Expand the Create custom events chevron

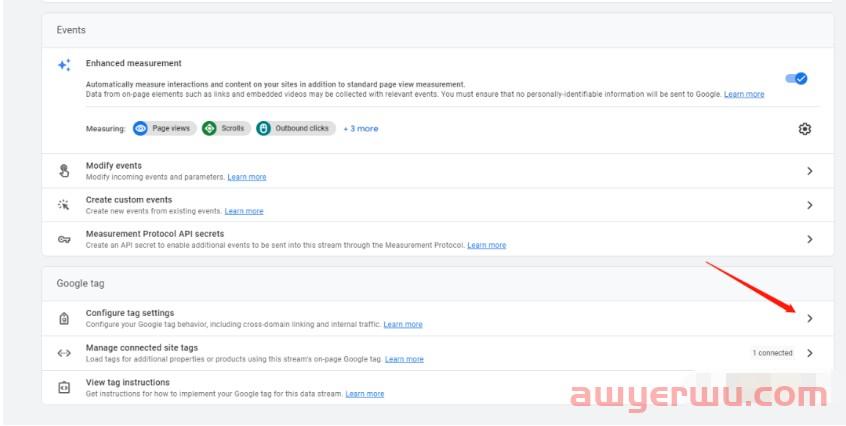810,205
